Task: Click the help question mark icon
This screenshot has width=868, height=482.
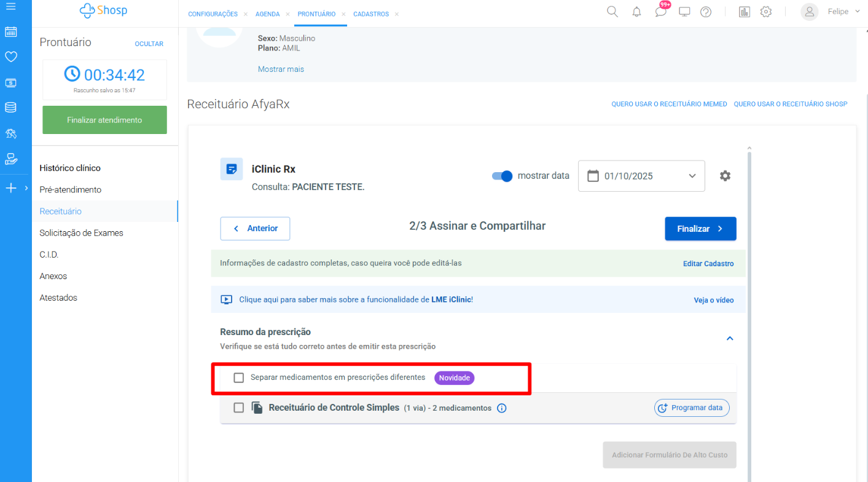Action: point(706,12)
